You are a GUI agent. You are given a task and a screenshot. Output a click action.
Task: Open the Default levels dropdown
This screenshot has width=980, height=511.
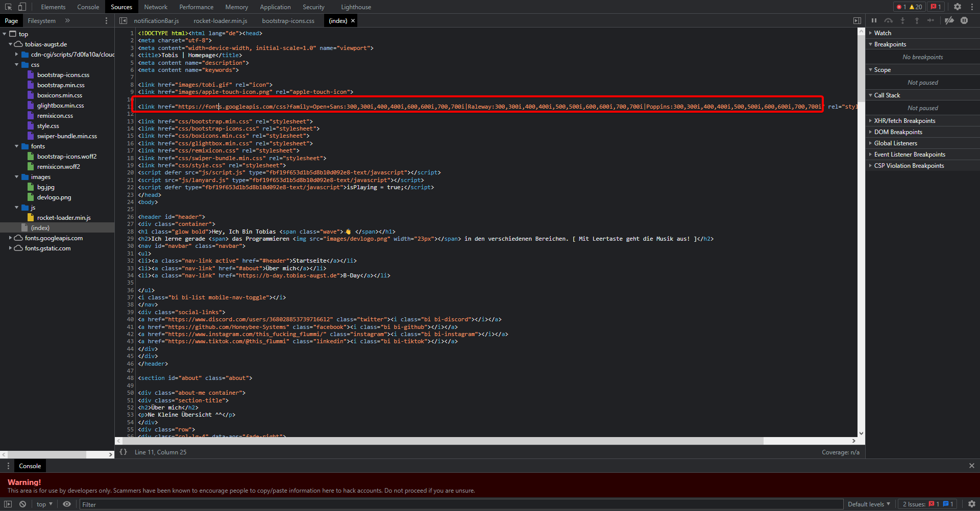(869, 504)
